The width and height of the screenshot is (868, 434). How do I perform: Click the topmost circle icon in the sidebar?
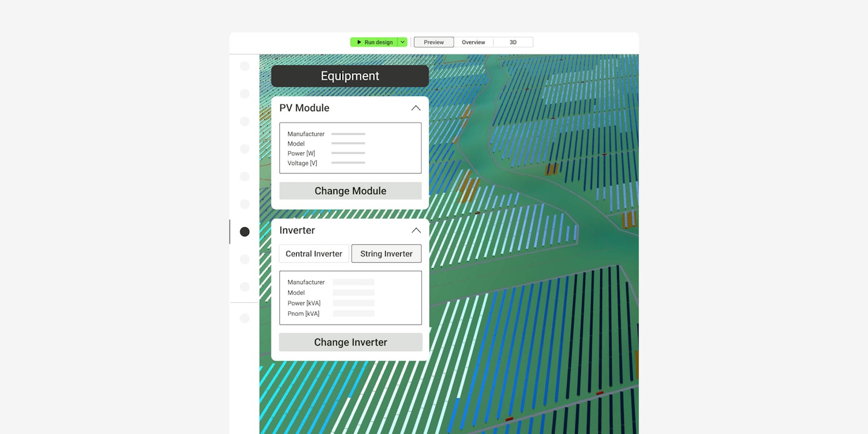click(x=245, y=66)
